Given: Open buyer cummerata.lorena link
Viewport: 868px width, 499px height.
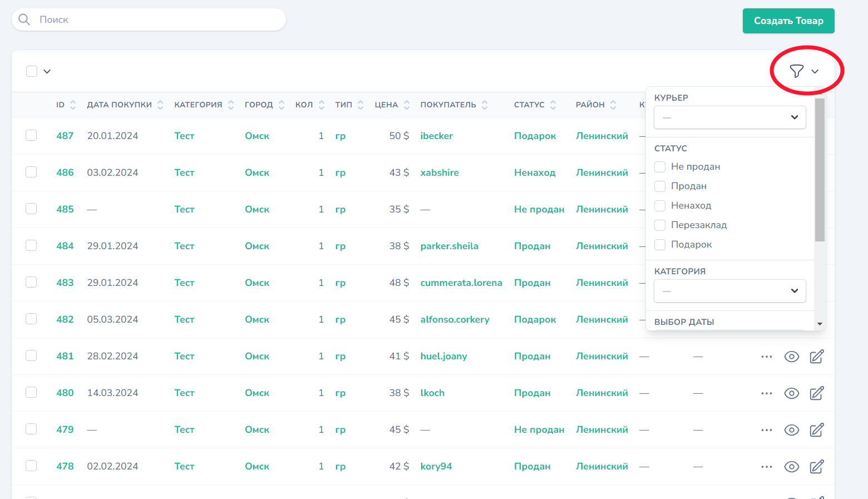Looking at the screenshot, I should (x=461, y=283).
